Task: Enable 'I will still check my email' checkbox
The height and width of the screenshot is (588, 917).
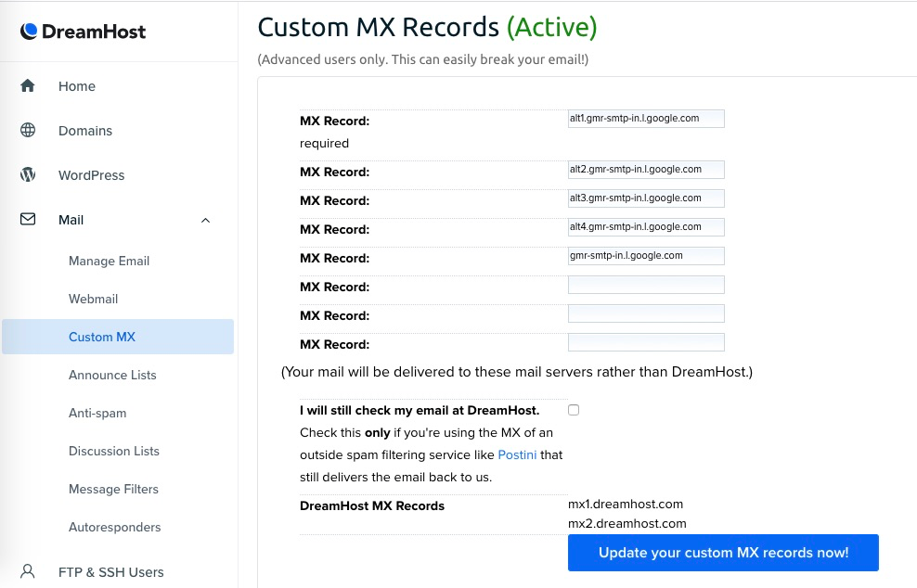Action: 574,410
